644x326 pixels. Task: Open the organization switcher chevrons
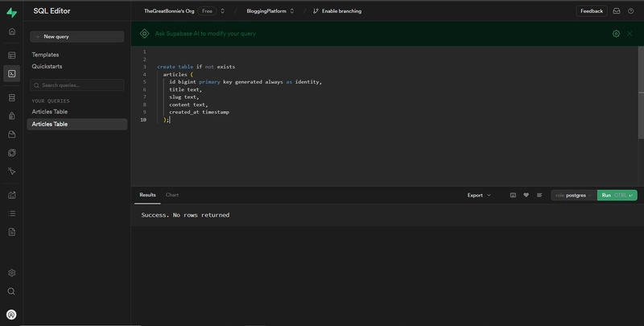[x=223, y=11]
